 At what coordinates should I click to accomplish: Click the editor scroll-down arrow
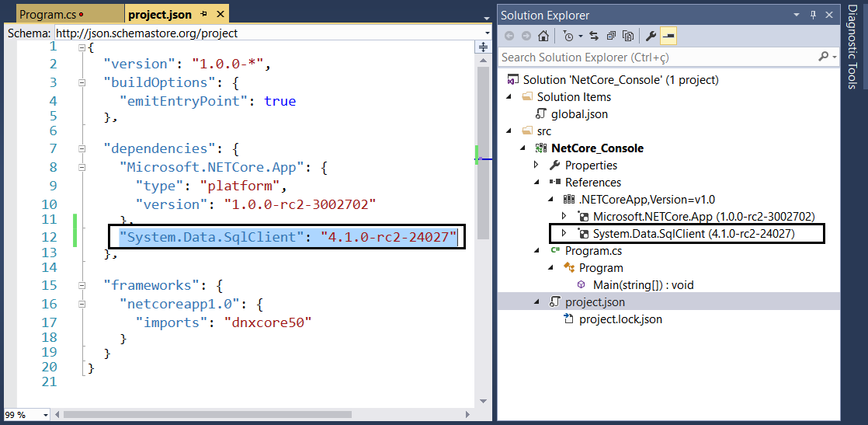pos(483,400)
